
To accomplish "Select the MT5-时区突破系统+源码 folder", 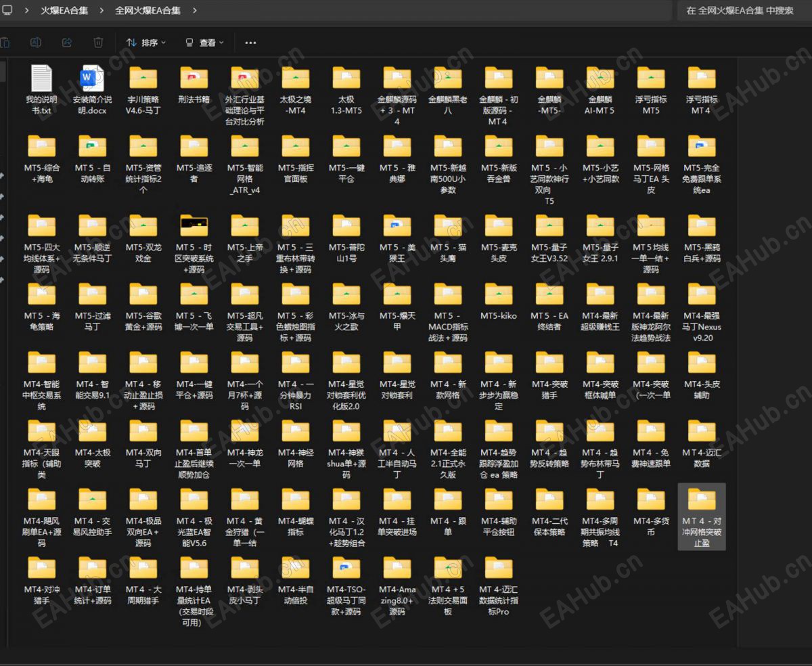I will 194,244.
